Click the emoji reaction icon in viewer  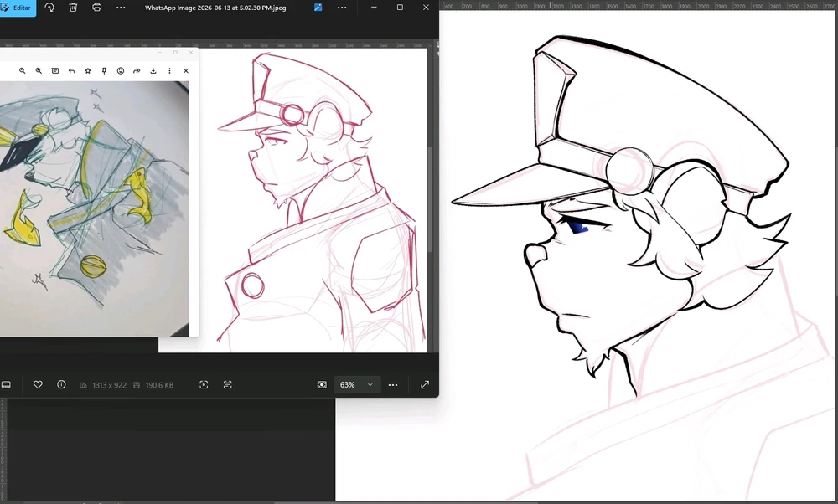(121, 70)
